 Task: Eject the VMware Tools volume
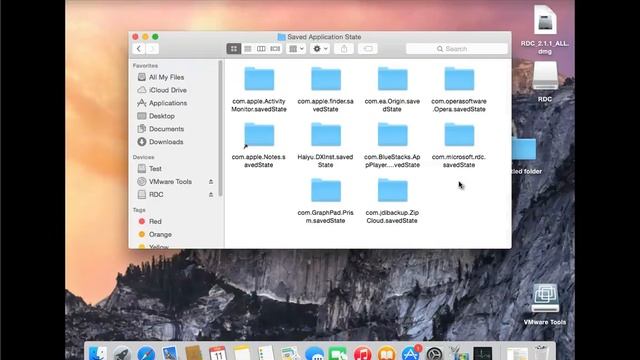coord(211,181)
